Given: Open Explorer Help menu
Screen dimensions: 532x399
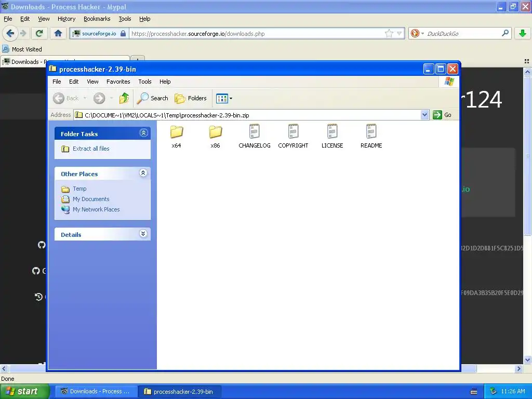Looking at the screenshot, I should coord(165,82).
